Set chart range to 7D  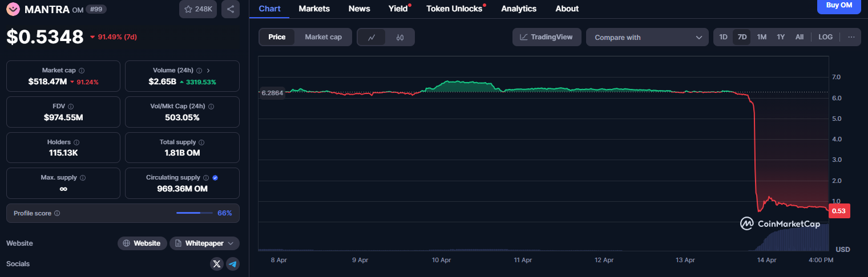[x=742, y=37]
